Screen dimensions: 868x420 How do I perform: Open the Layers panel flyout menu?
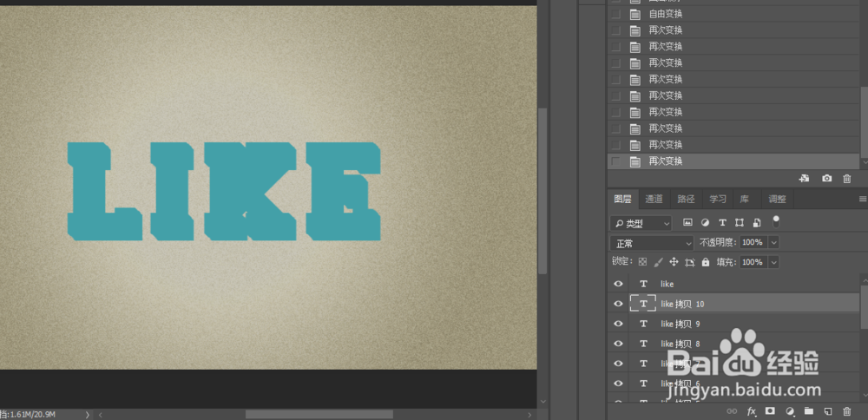point(863,199)
